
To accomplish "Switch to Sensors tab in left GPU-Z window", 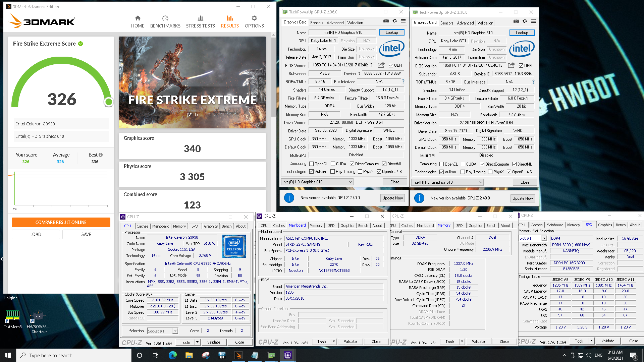I will (316, 23).
